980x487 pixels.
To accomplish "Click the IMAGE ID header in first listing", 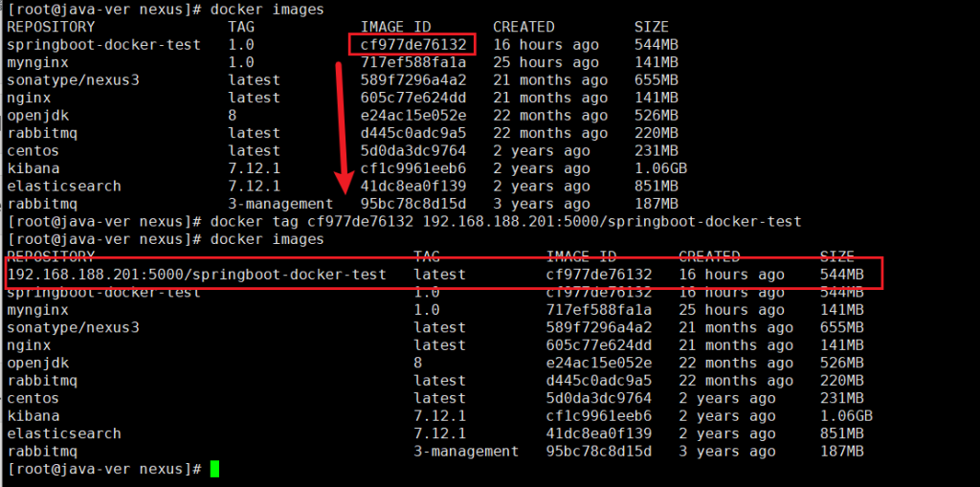I will point(395,27).
